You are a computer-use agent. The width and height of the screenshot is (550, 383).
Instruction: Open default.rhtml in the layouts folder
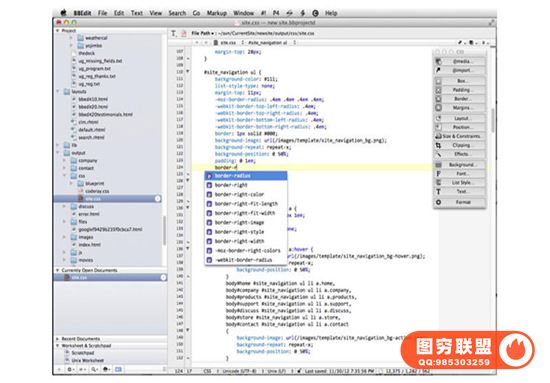[92, 130]
